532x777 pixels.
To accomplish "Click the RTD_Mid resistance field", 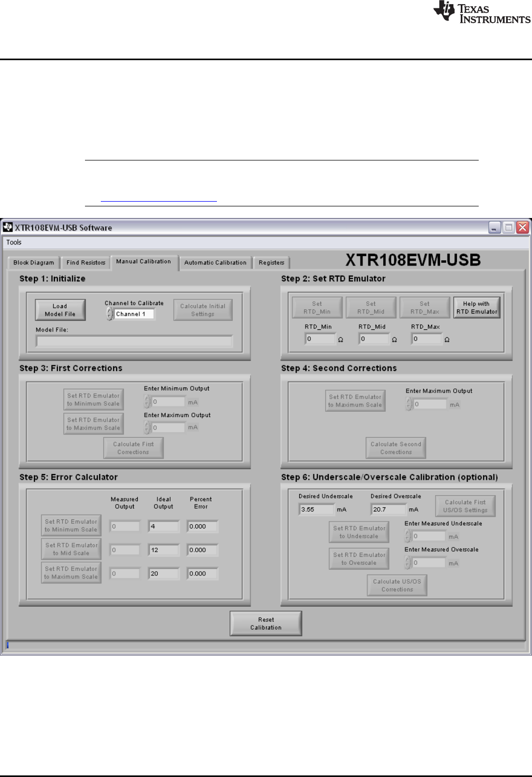I will point(374,339).
